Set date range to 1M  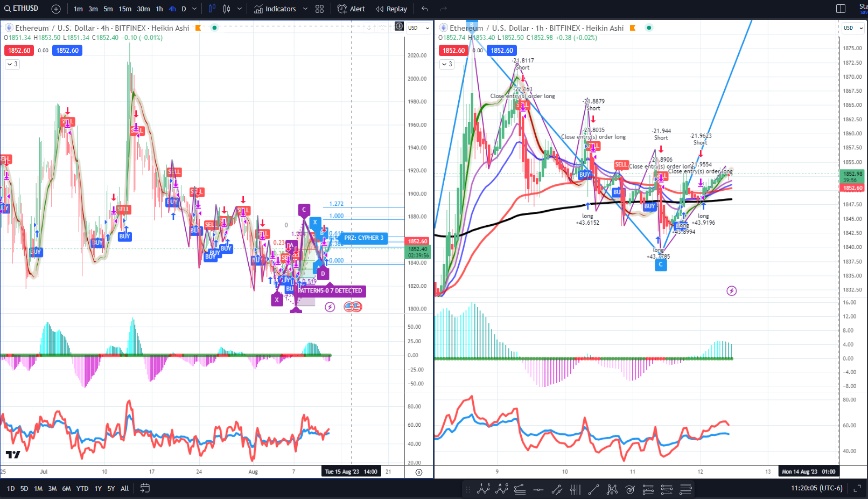point(38,488)
